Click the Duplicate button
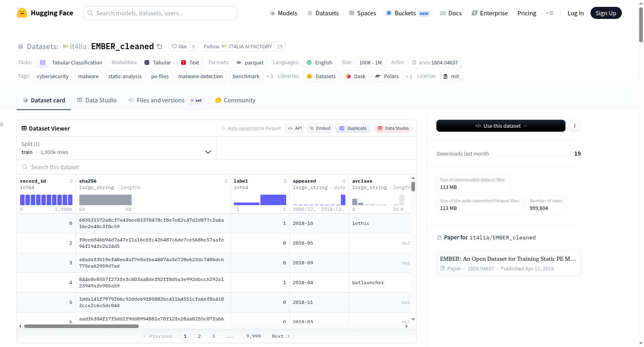The image size is (644, 347). (353, 128)
